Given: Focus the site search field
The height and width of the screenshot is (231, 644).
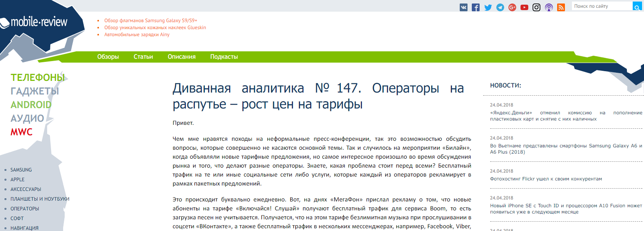Looking at the screenshot, I should click(x=602, y=6).
